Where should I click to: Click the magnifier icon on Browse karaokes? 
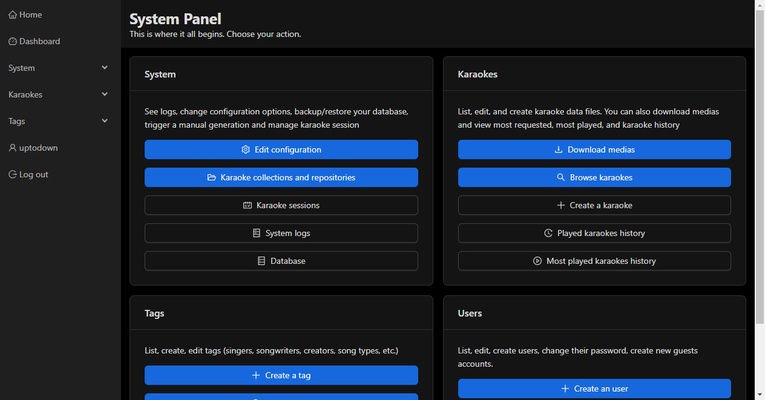pos(561,178)
